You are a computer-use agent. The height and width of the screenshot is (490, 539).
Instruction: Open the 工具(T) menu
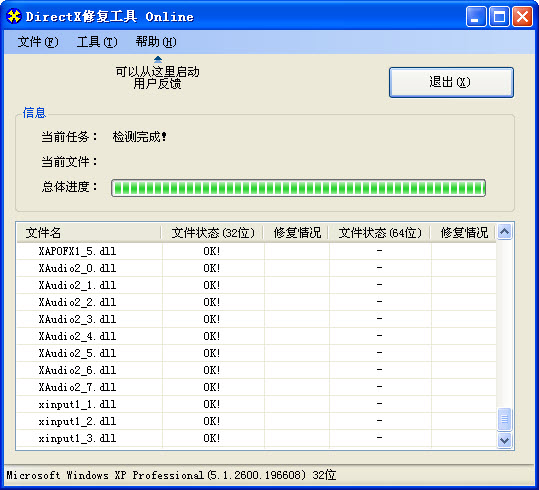click(97, 42)
